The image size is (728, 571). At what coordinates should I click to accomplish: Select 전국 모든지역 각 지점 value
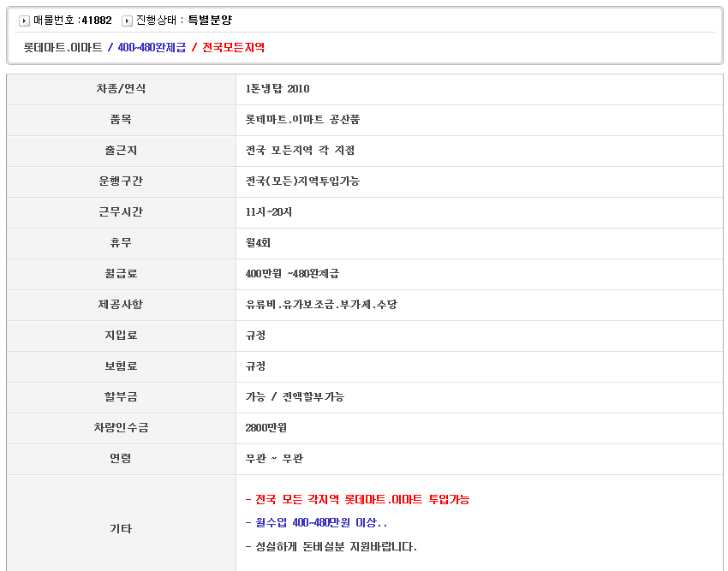(300, 151)
